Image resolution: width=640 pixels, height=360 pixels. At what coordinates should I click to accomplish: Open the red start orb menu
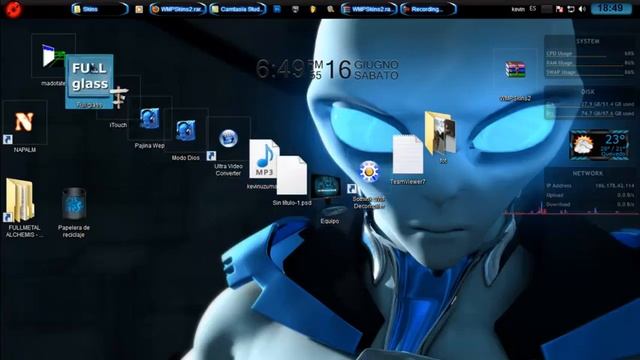pyautogui.click(x=13, y=9)
